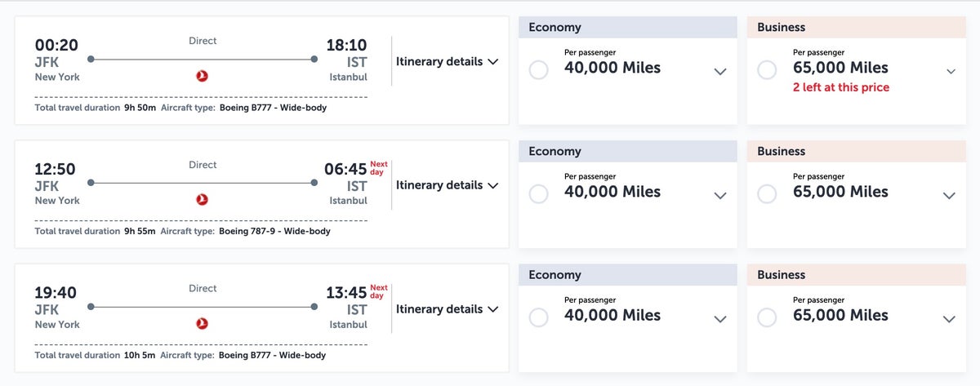Choose Economy fare radio for 12:50 flight
Viewport: 980px width, 386px height.
tap(539, 194)
